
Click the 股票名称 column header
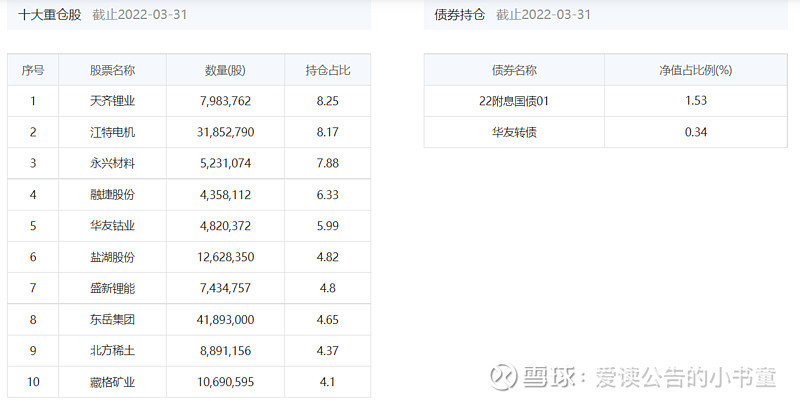(112, 70)
